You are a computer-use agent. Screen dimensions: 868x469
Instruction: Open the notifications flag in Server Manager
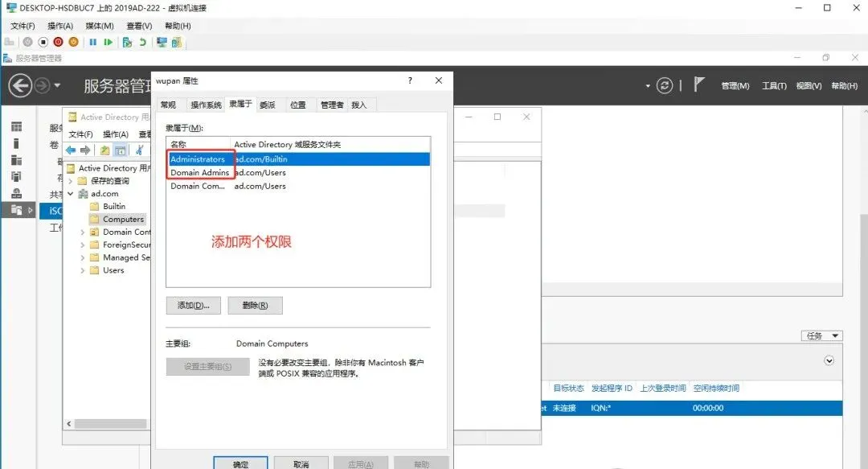(x=698, y=84)
